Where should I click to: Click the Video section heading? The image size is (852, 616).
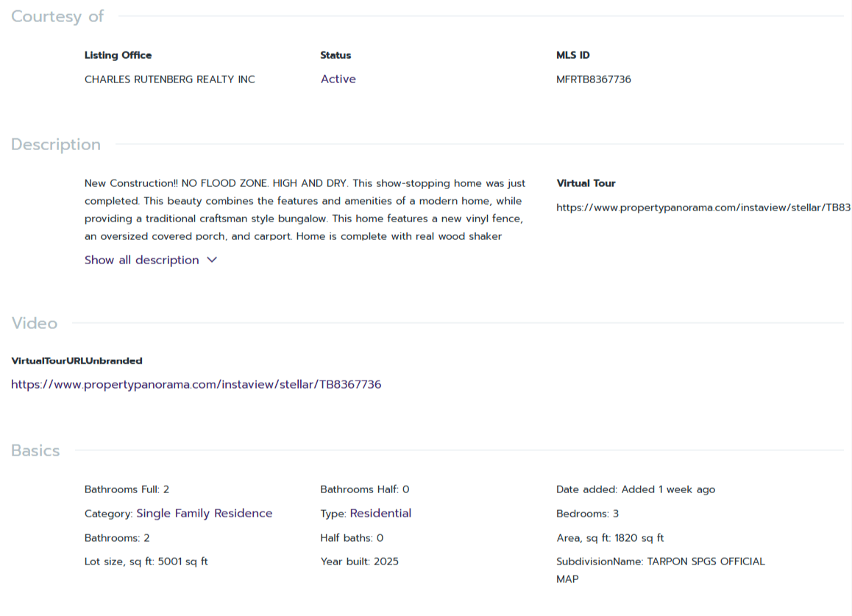click(x=34, y=323)
